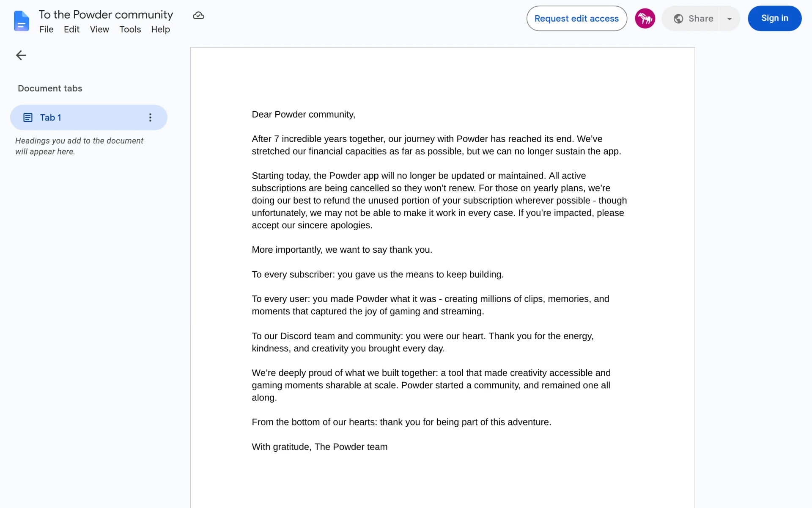Screen dimensions: 812x508
Task: Click the Tab 1 document icon
Action: [x=28, y=118]
